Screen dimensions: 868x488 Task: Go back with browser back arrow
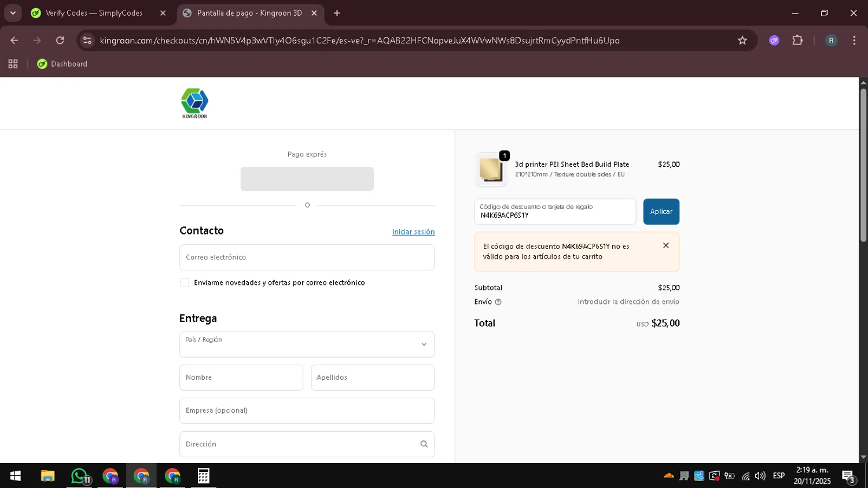[14, 41]
